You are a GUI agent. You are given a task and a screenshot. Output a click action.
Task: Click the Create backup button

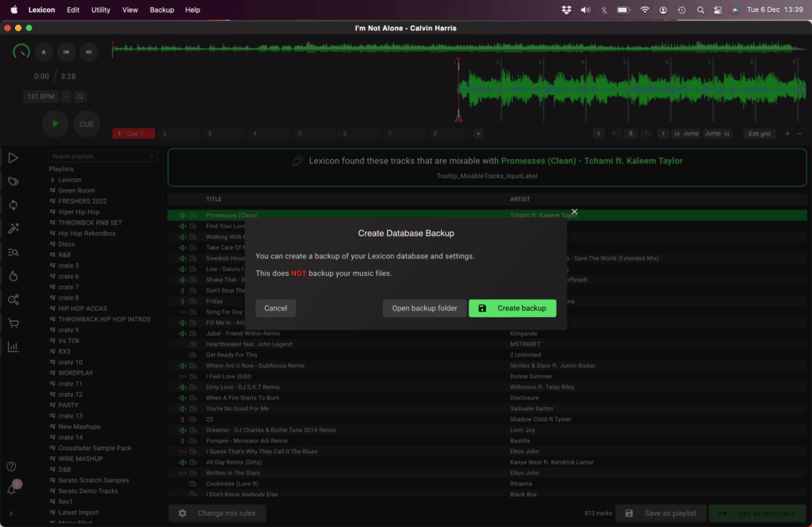[512, 308]
